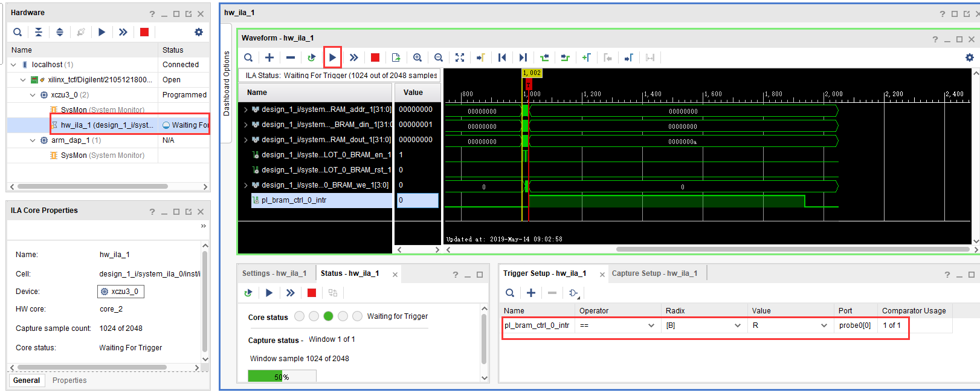The height and width of the screenshot is (392, 980).
Task: Run trigger for the ILA core in Waveform toolbar
Action: 332,57
